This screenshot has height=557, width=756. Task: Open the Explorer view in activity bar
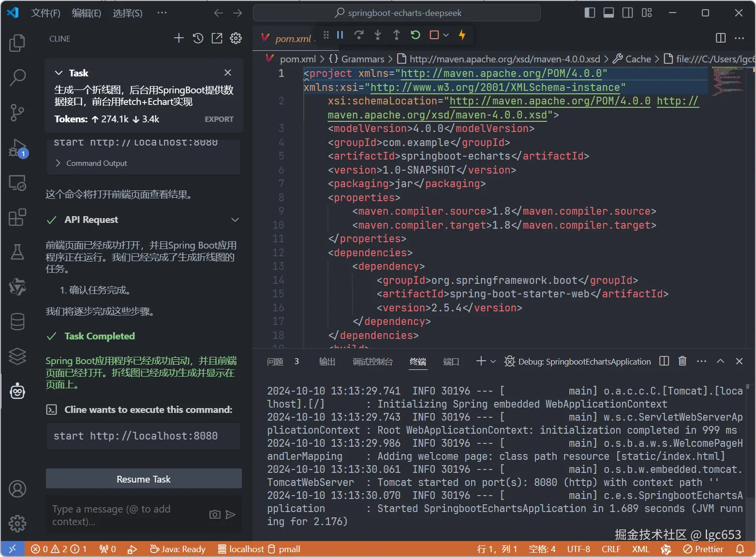tap(17, 43)
